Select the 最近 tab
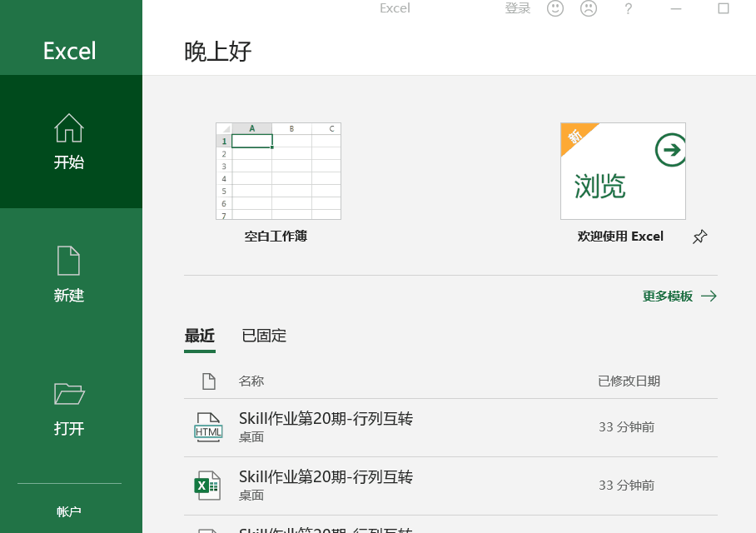Image resolution: width=756 pixels, height=533 pixels. tap(200, 336)
